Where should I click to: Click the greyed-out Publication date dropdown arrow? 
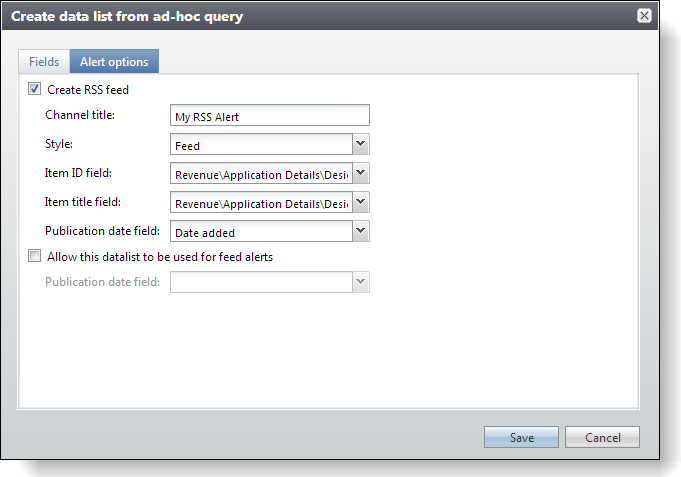point(361,283)
